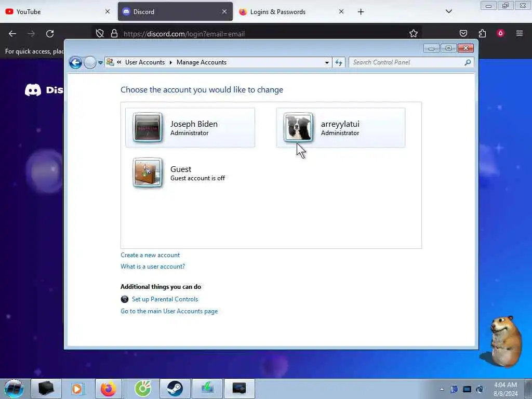This screenshot has width=532, height=399.
Task: Open the Firefox hamburger application menu
Action: pyautogui.click(x=520, y=33)
